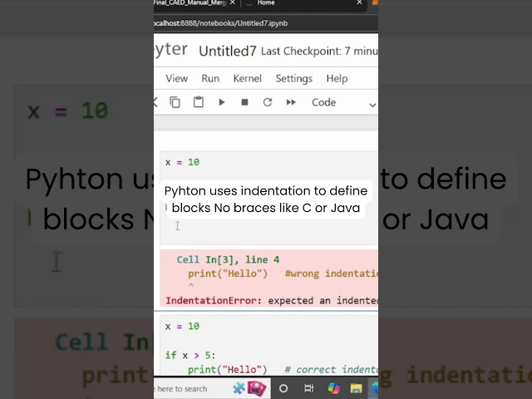
Task: Click the IndentationError message text
Action: tap(272, 301)
